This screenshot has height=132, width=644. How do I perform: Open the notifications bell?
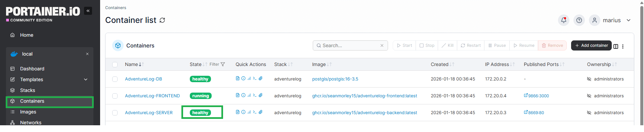point(564,20)
